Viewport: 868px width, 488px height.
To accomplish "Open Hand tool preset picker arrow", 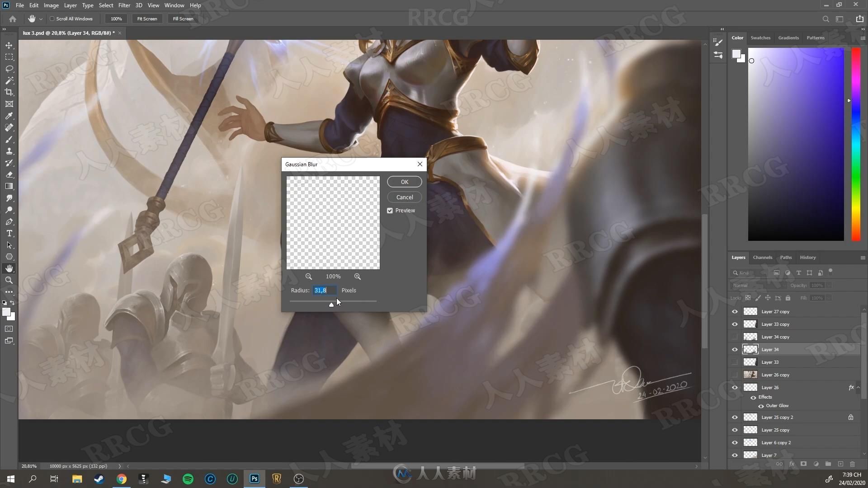I will (x=41, y=19).
